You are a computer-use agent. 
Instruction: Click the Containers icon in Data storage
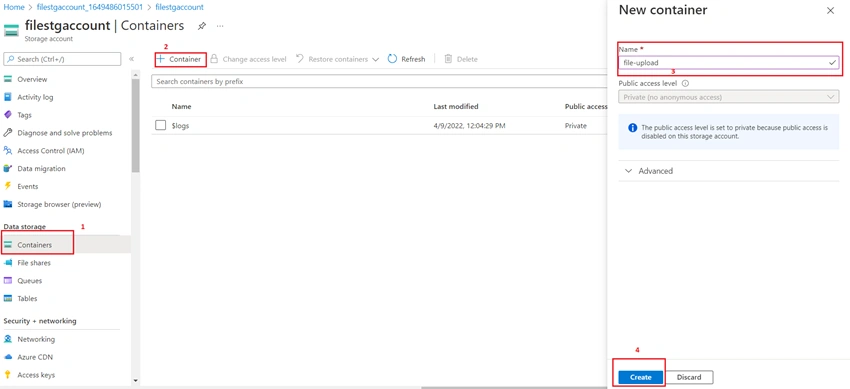tap(8, 245)
